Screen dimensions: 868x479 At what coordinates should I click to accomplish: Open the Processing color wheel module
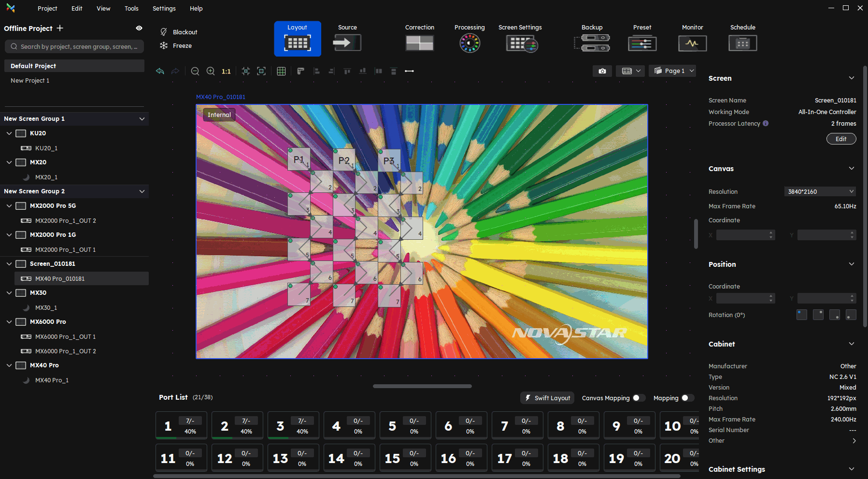pos(470,44)
